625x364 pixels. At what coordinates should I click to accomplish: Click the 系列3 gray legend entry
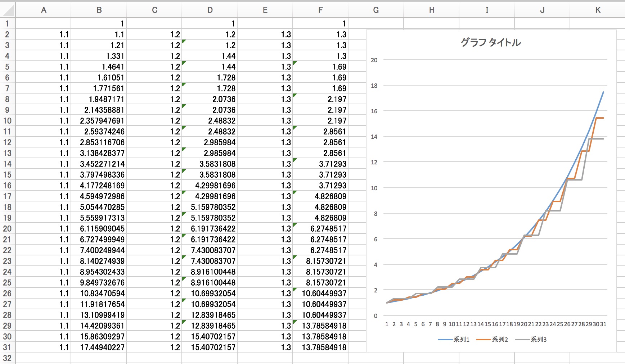coord(531,340)
